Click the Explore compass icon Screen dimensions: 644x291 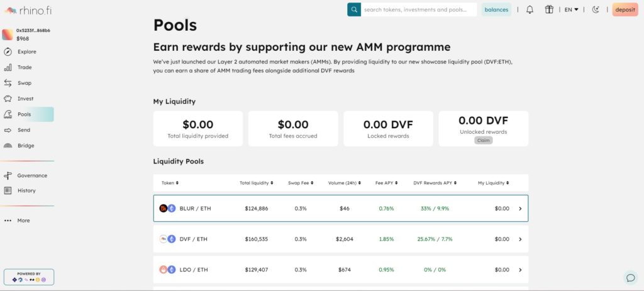[8, 52]
